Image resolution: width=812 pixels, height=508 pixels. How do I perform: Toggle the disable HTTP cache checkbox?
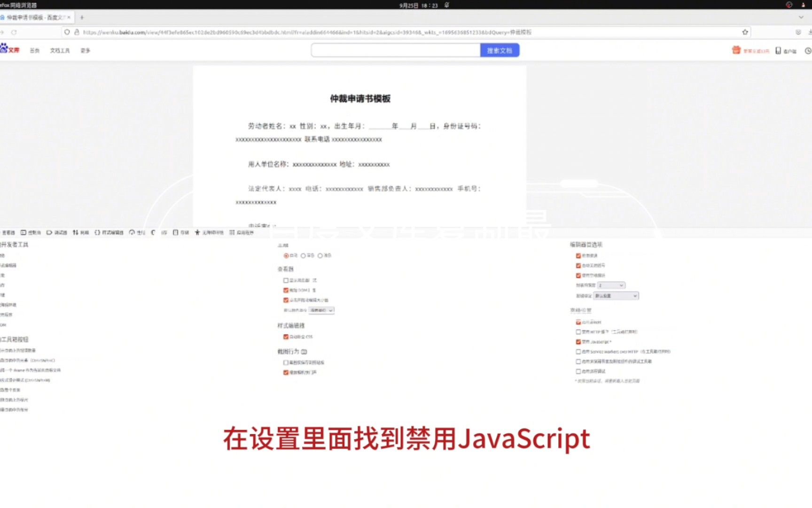(x=578, y=332)
